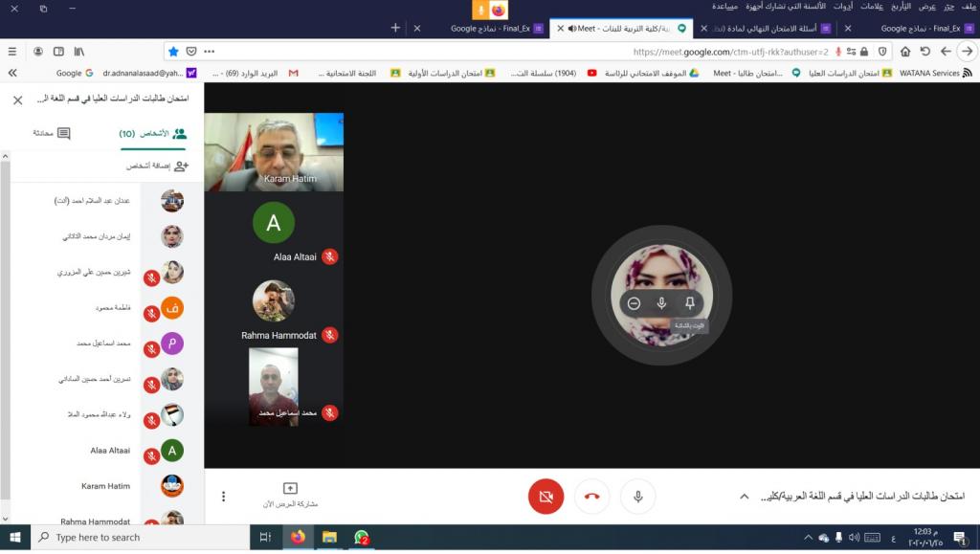
Task: Expand meeting details with the up chevron
Action: (743, 497)
